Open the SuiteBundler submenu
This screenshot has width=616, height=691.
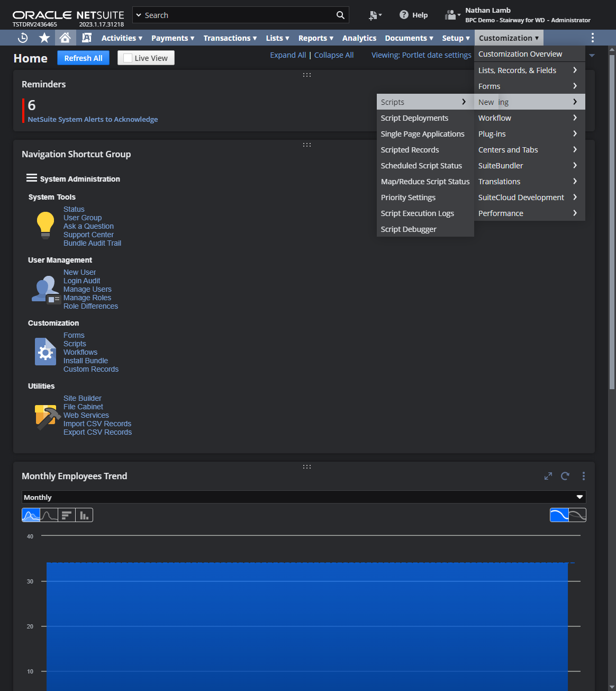click(x=530, y=165)
